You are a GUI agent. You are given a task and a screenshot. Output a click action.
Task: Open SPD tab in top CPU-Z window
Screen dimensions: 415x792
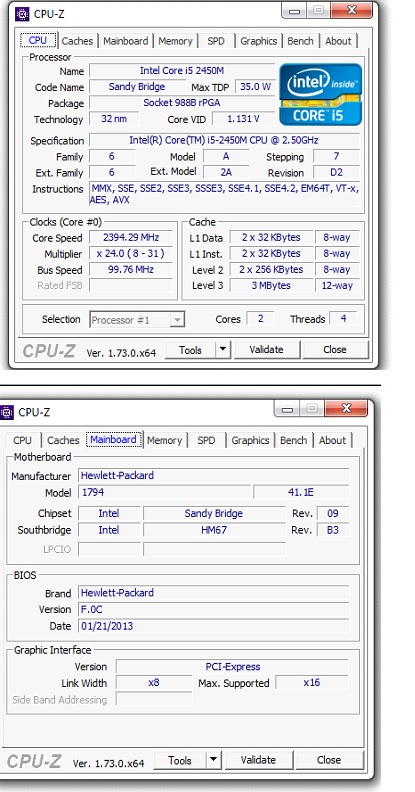[x=216, y=41]
